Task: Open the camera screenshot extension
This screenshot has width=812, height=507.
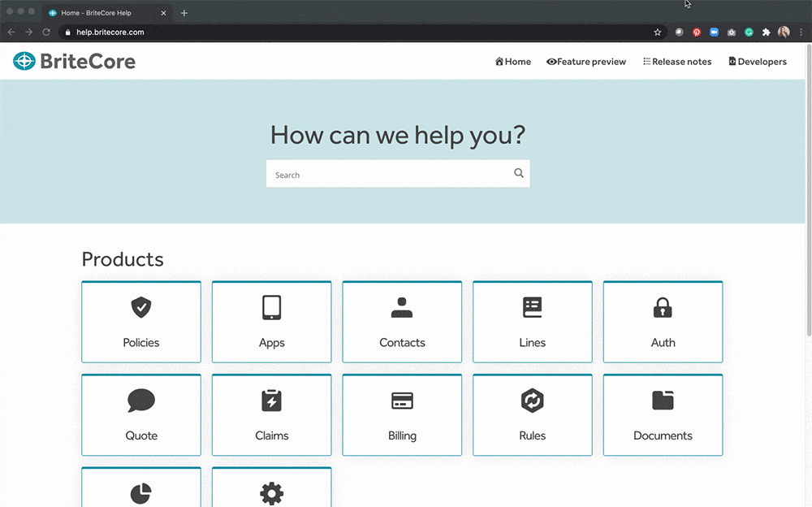Action: pos(732,32)
